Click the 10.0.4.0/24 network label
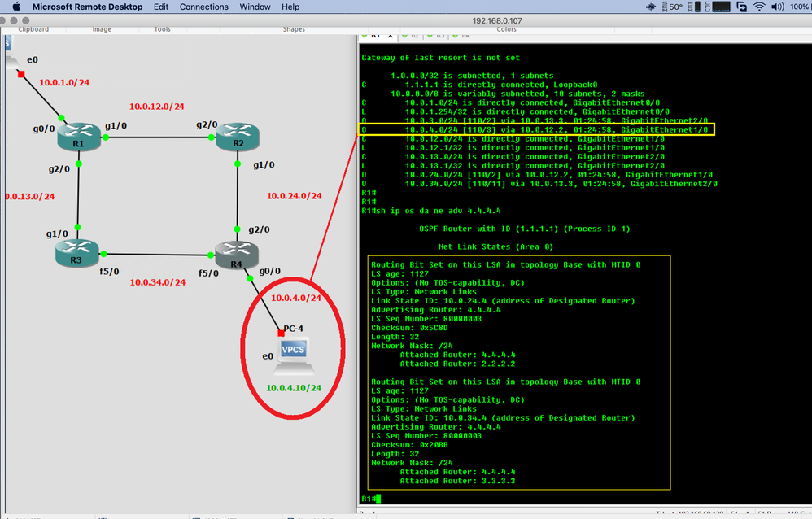Viewport: 812px width, 519px height. tap(295, 298)
